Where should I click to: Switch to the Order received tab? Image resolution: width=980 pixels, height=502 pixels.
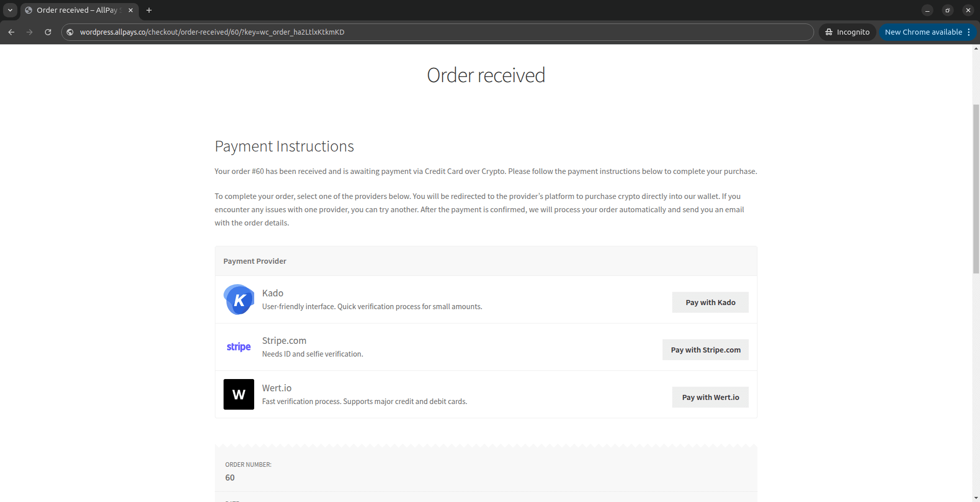tap(77, 10)
